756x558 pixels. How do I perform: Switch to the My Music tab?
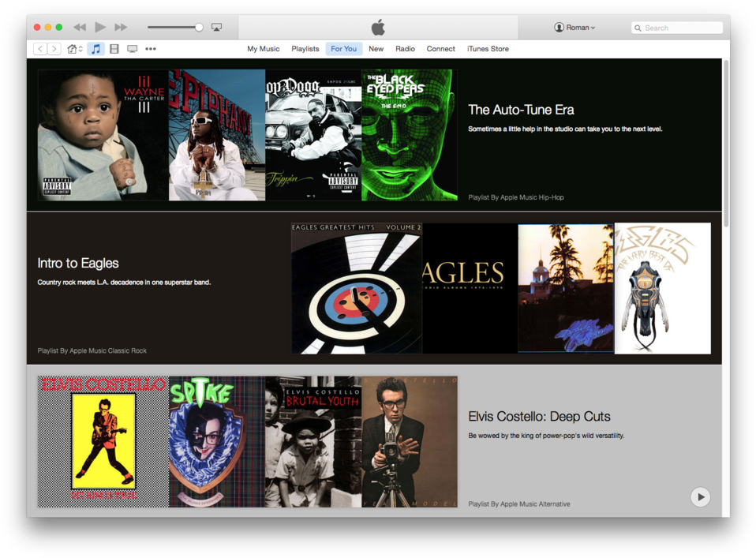coord(263,48)
